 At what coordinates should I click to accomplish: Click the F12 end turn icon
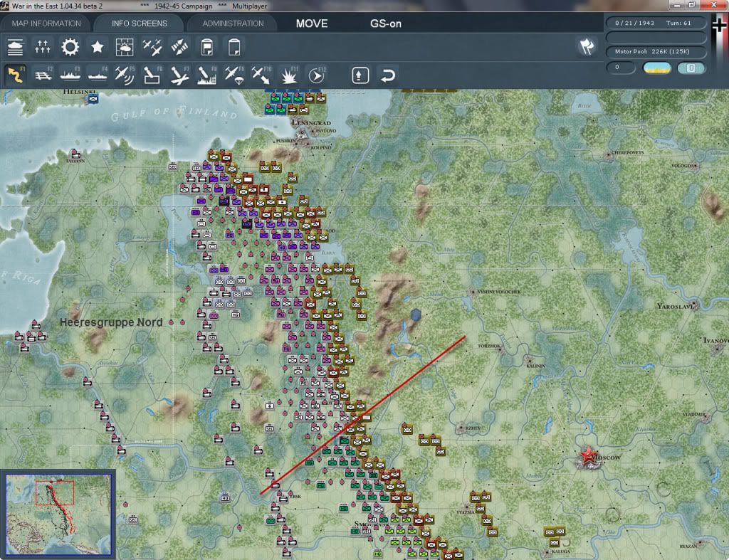coord(317,75)
